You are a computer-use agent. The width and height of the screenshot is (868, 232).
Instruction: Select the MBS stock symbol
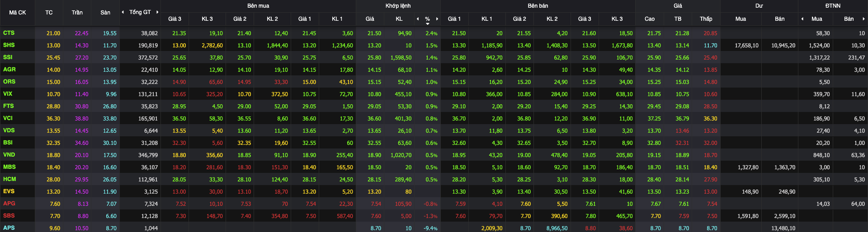point(9,167)
